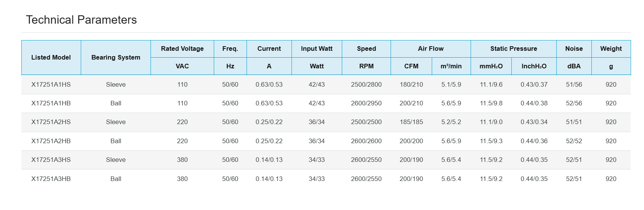Select the Noise column header

574,48
